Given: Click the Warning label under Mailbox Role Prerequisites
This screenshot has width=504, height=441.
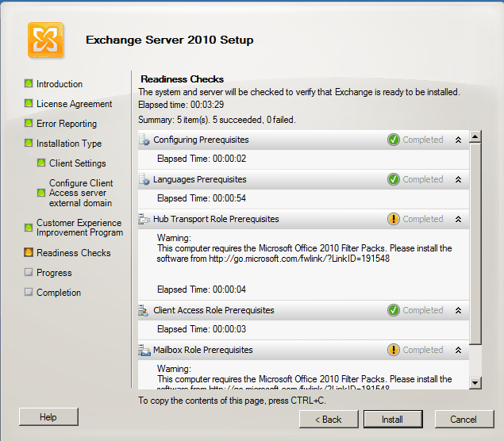Looking at the screenshot, I should 174,369.
